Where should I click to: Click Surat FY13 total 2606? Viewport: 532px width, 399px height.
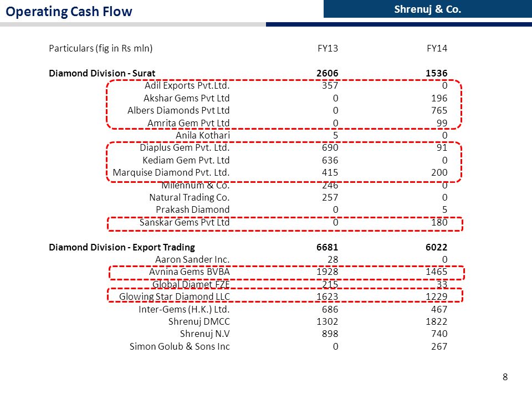click(x=328, y=73)
